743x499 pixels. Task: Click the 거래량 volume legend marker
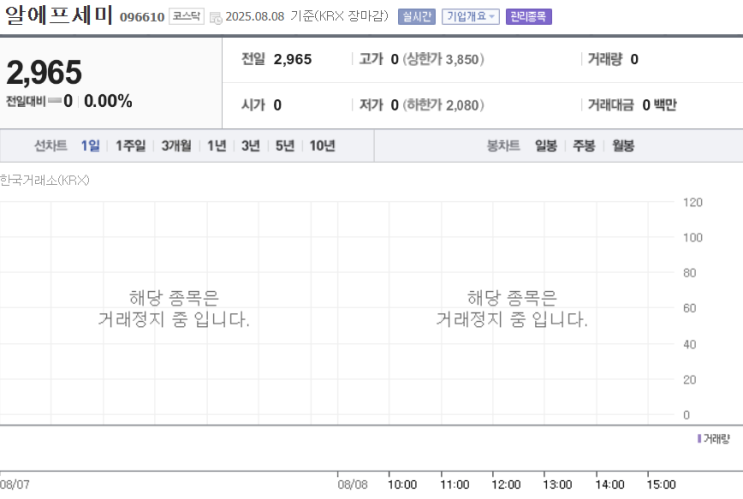coord(699,438)
